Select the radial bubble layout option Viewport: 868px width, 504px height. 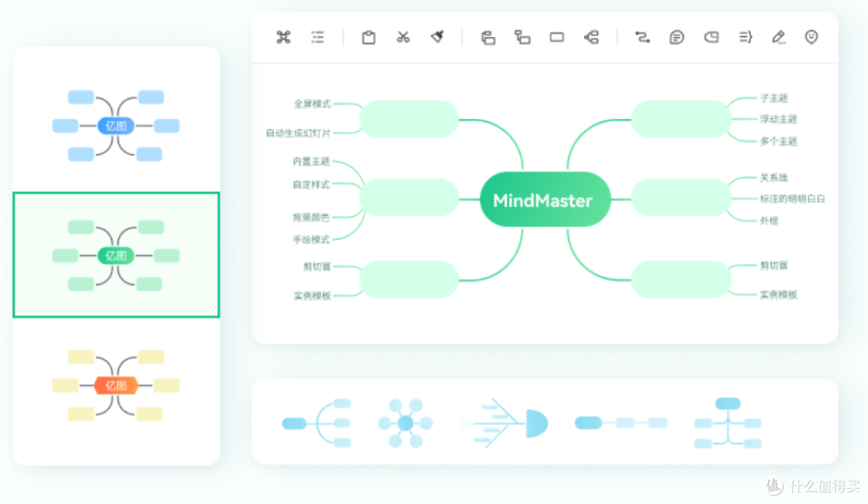[x=405, y=423]
